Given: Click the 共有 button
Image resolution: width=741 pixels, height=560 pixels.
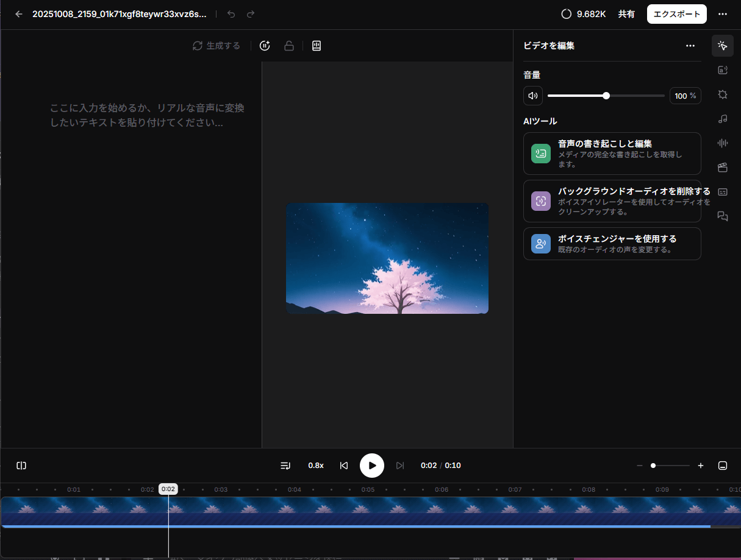Looking at the screenshot, I should point(626,14).
